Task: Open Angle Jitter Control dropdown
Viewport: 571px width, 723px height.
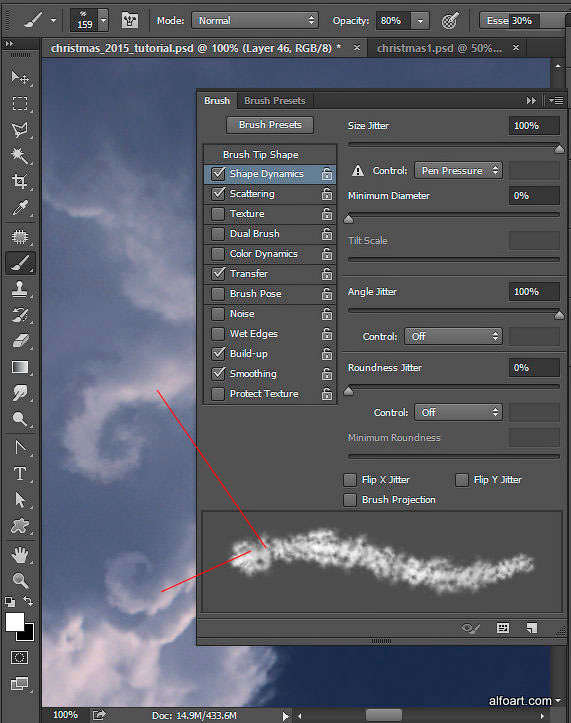Action: point(453,337)
